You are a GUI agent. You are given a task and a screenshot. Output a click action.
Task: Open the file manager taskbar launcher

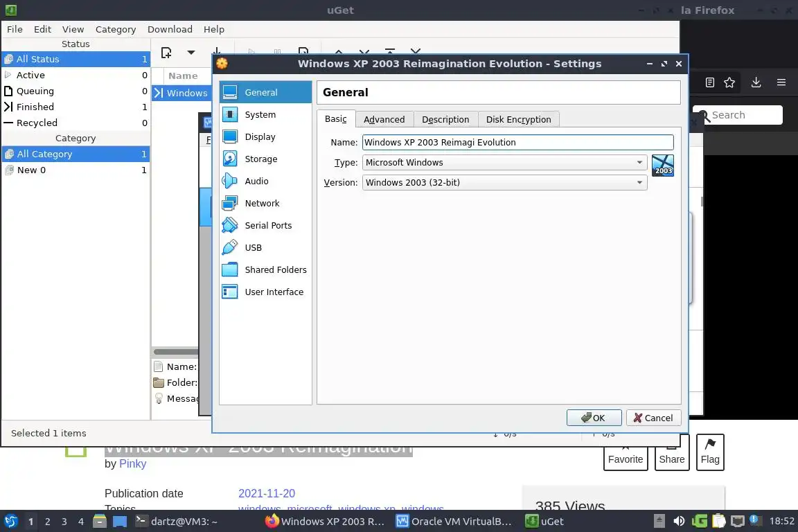click(x=100, y=522)
